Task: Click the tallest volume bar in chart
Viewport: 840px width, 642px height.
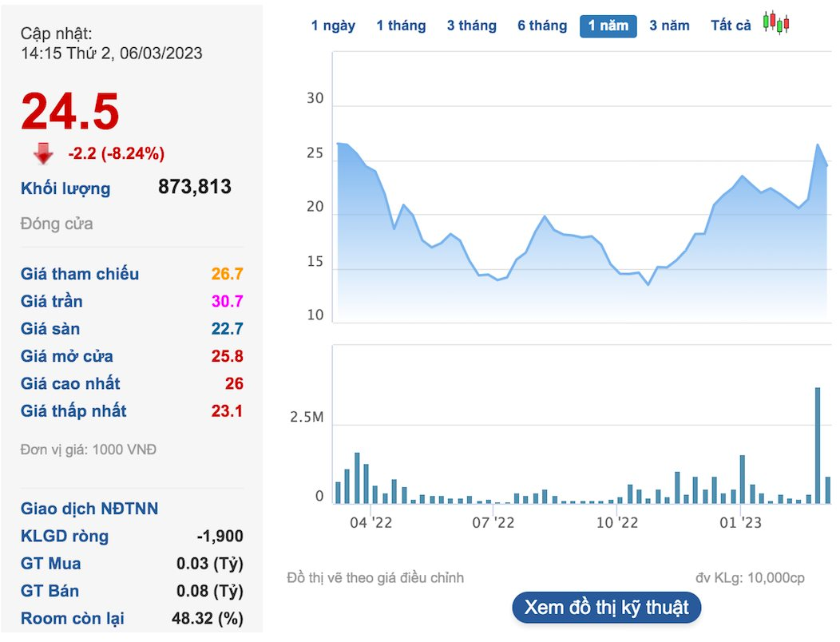Action: (818, 445)
